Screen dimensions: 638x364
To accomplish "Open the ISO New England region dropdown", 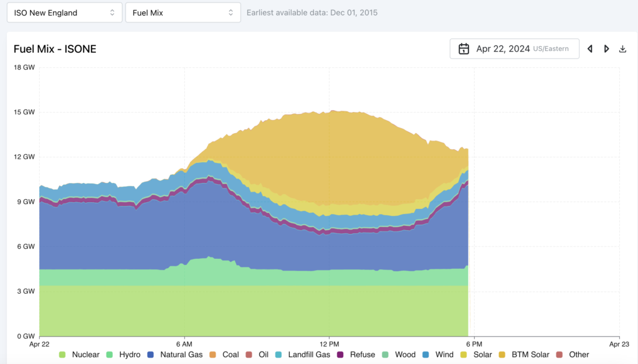I will (64, 12).
